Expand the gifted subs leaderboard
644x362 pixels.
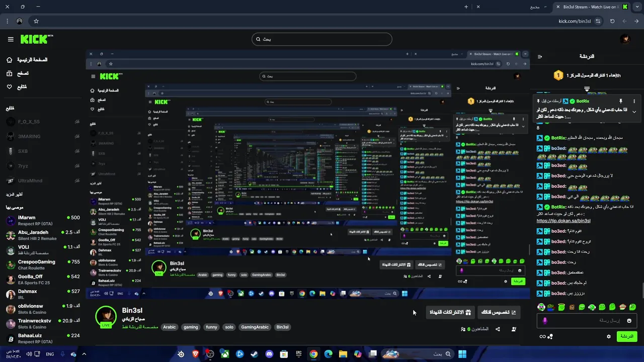[x=587, y=89]
